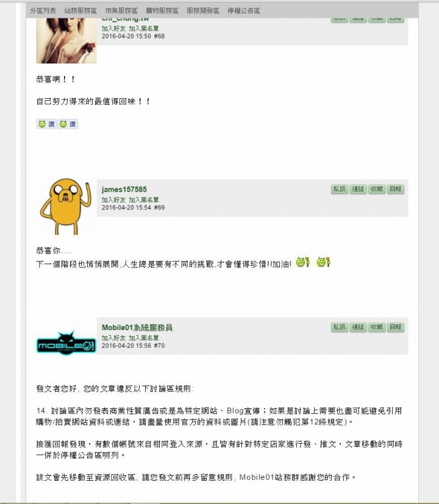Image resolution: width=439 pixels, height=504 pixels.
Task: Open chi_chung.tw profile photo
Action: point(66,40)
